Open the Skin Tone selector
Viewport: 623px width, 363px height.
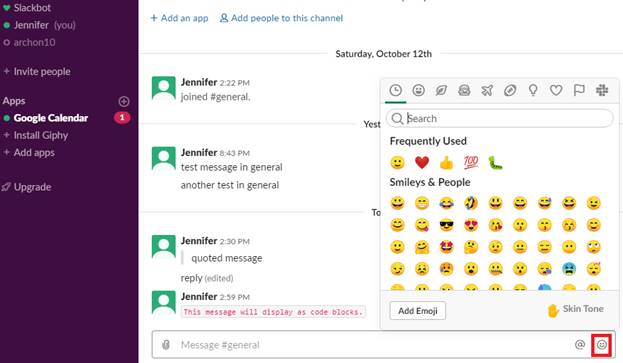click(575, 310)
